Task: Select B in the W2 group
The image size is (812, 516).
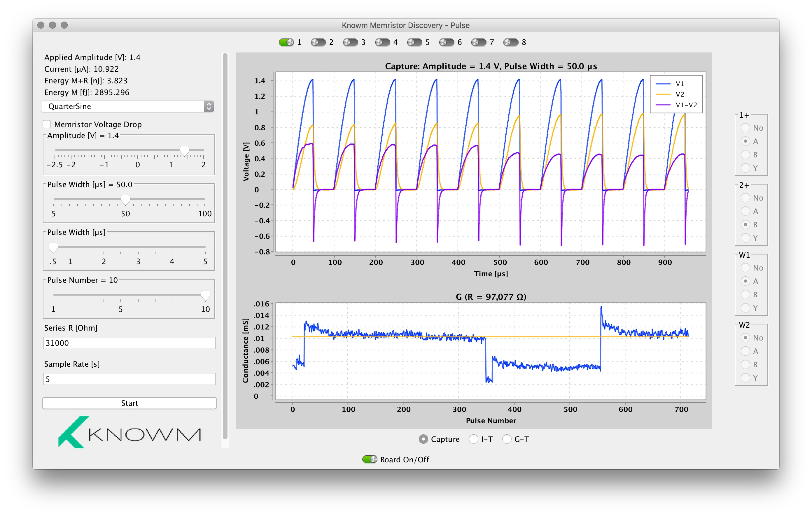Action: pos(745,365)
